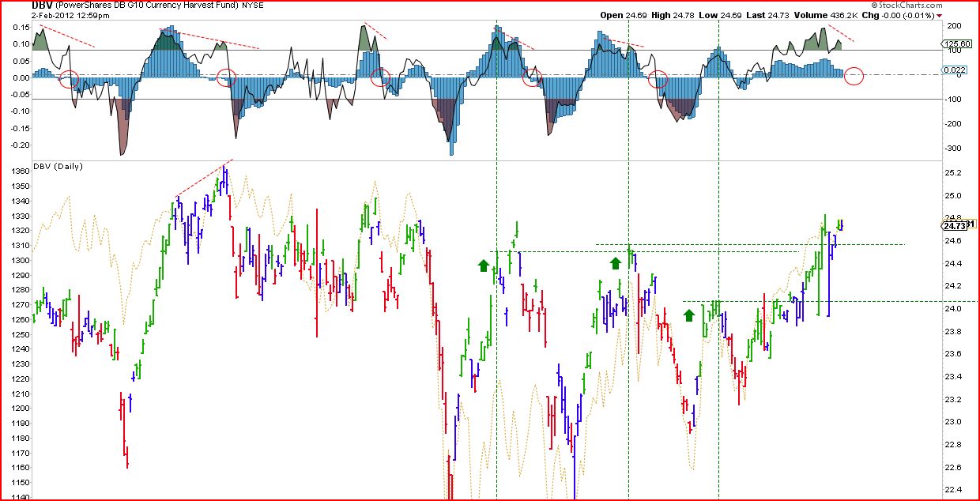Image resolution: width=980 pixels, height=501 pixels.
Task: Click the 200 indicator right axis label
Action: pos(953,25)
